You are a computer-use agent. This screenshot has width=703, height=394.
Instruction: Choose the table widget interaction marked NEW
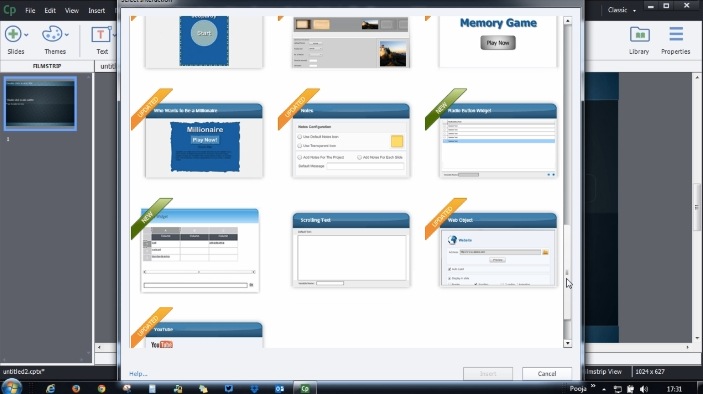(200, 250)
